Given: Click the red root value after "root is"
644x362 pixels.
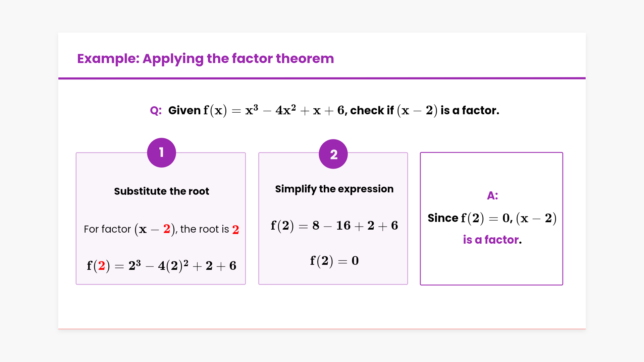Looking at the screenshot, I should click(235, 230).
